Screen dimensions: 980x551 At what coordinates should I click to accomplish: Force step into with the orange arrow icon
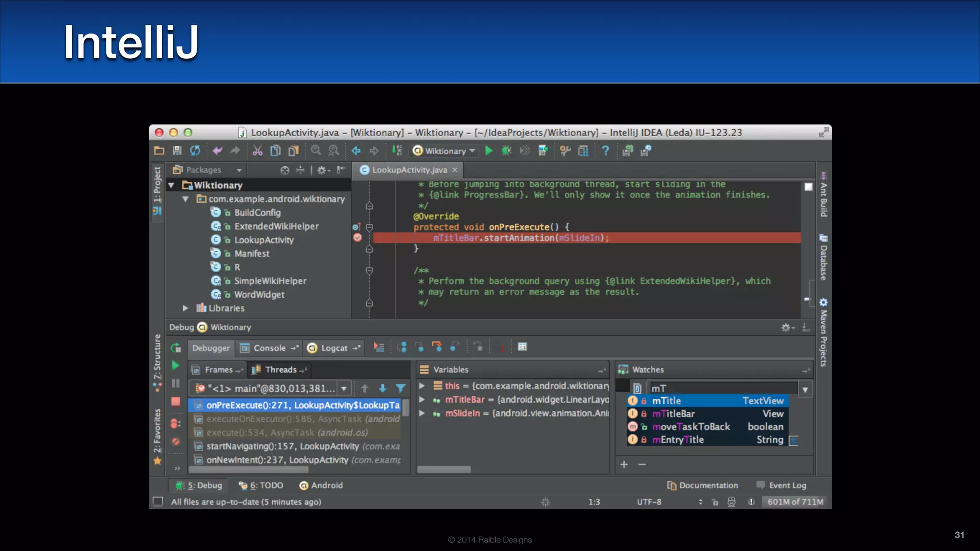click(436, 347)
